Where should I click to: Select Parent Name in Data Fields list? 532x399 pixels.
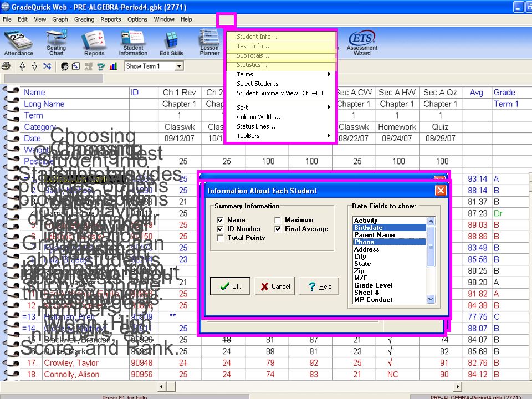click(x=390, y=235)
